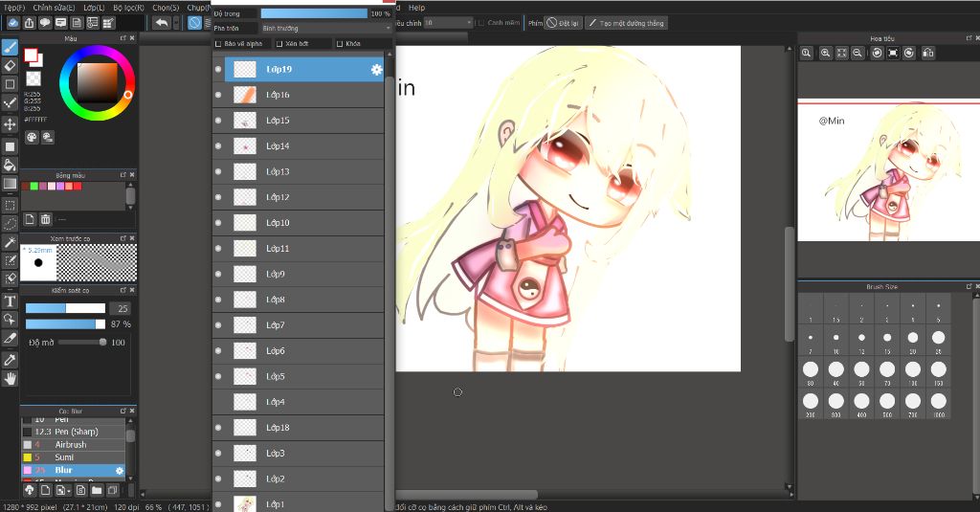Click the brush size value field 25
The width and height of the screenshot is (980, 512).
point(120,308)
